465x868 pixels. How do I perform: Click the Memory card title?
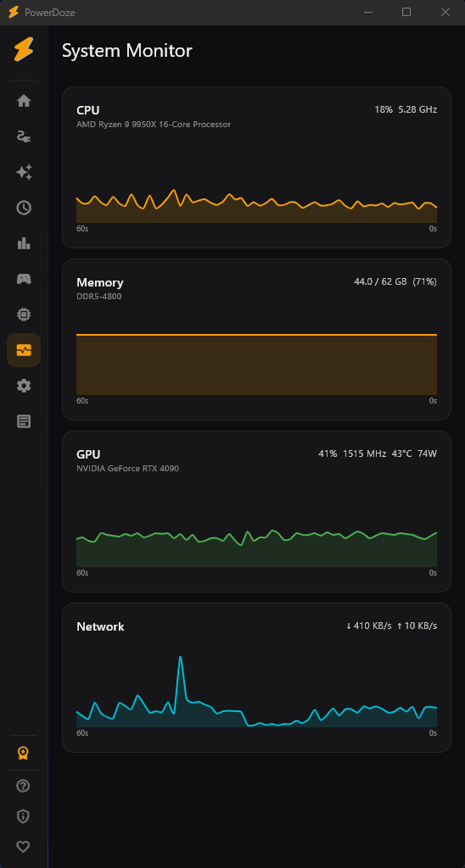click(x=100, y=283)
